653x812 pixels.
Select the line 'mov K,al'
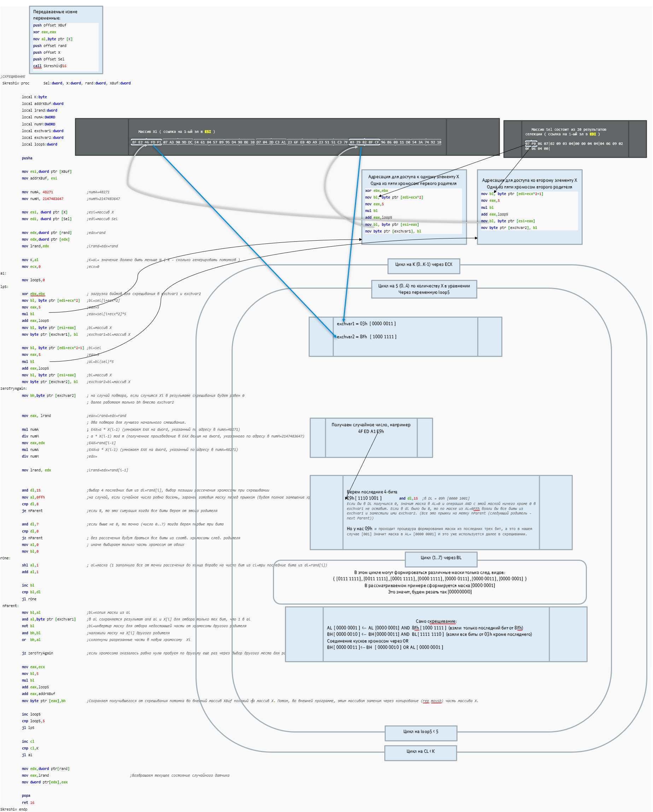30,260
